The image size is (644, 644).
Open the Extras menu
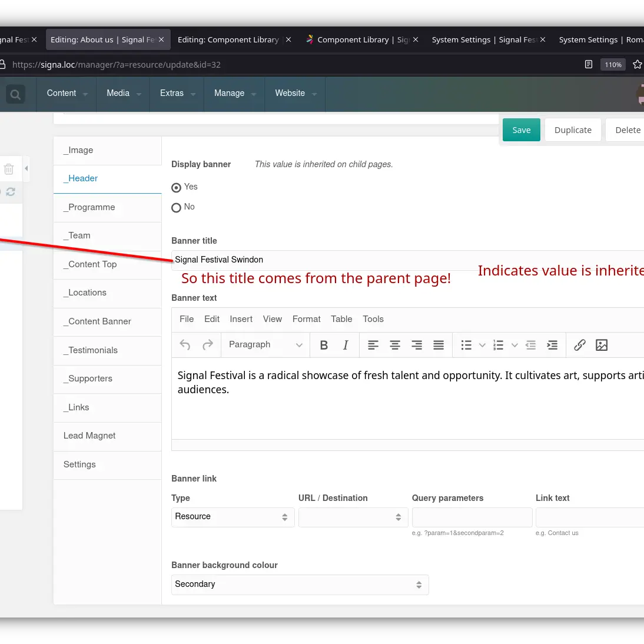click(x=177, y=94)
